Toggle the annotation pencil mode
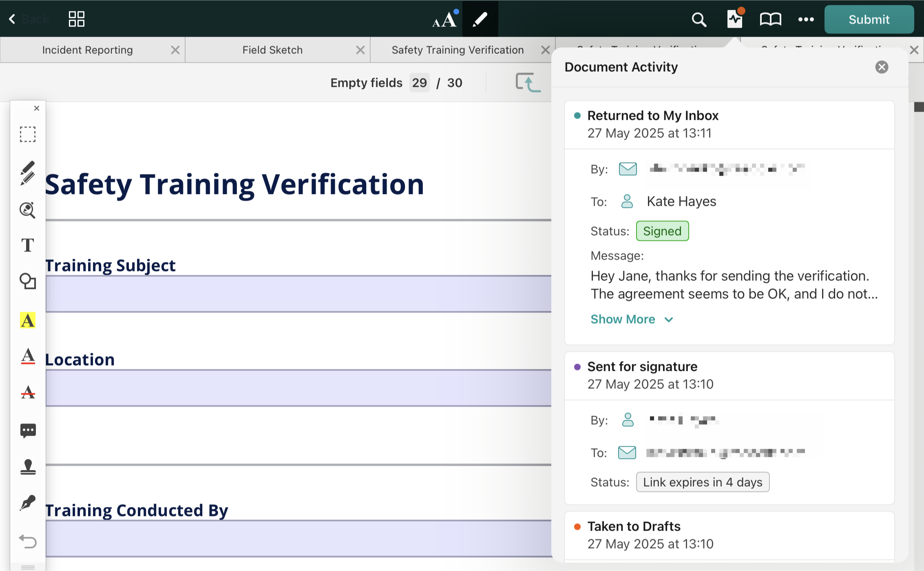 480,19
